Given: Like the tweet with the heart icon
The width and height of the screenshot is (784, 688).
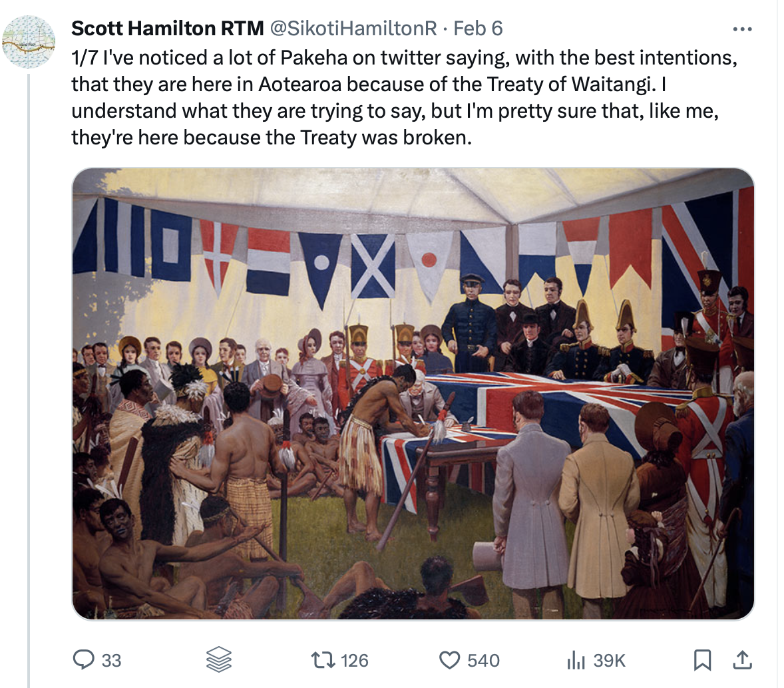Looking at the screenshot, I should click(x=449, y=660).
